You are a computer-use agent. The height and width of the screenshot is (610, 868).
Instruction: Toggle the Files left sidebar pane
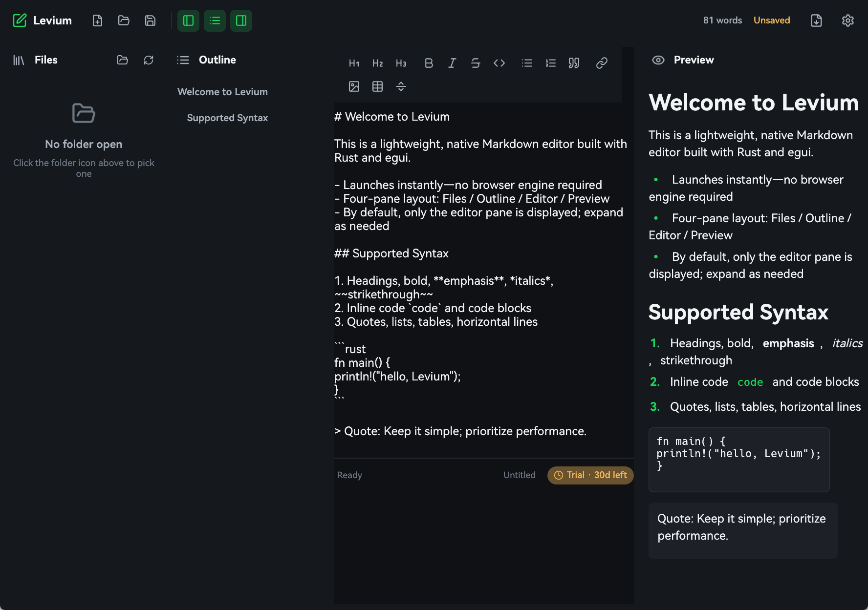click(188, 21)
